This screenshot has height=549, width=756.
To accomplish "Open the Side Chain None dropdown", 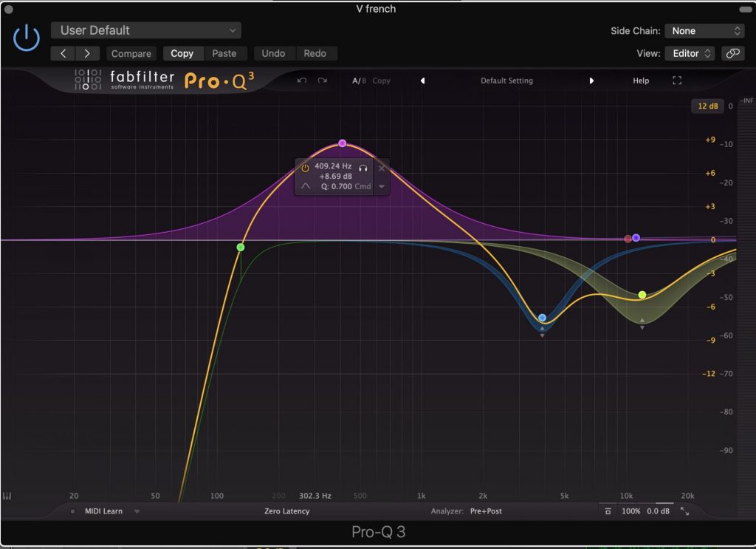I will pos(704,31).
